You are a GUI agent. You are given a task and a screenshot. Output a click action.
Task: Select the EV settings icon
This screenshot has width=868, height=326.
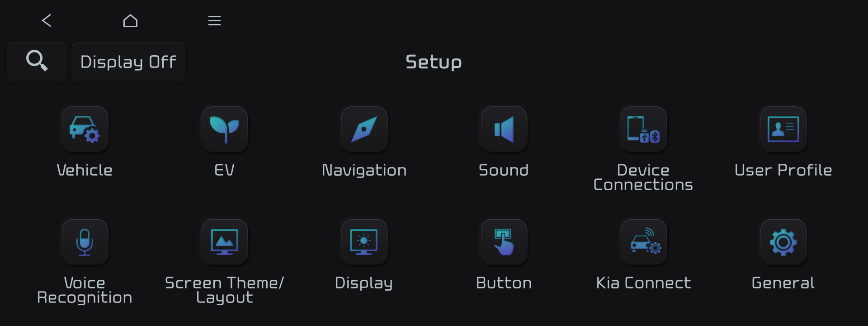coord(224,129)
